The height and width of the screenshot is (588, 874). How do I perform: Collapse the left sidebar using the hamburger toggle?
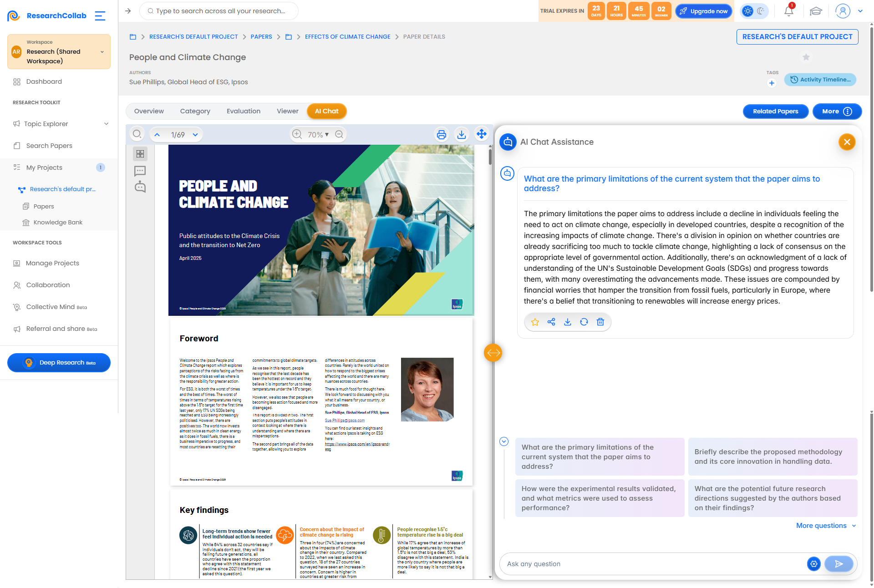coord(100,16)
